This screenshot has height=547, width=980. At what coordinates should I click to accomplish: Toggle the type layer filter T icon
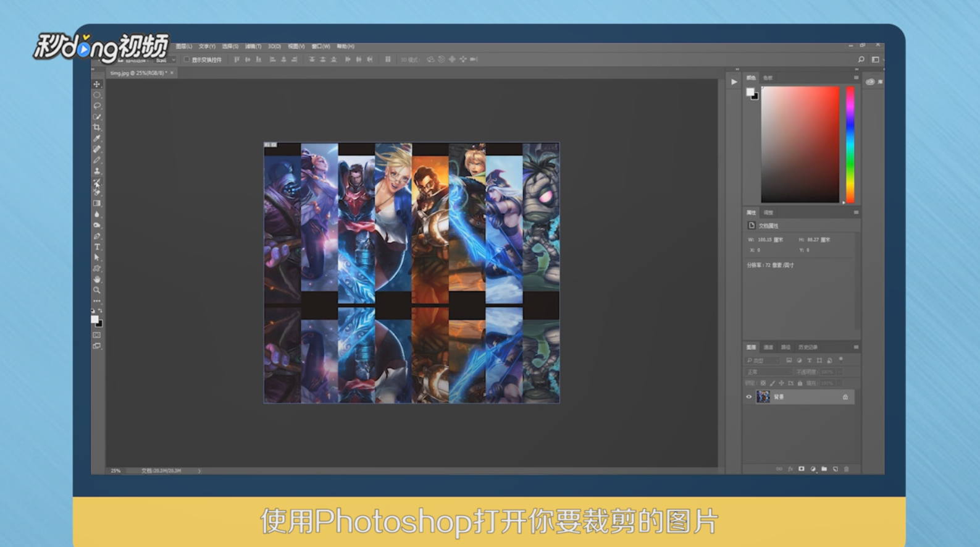point(809,360)
